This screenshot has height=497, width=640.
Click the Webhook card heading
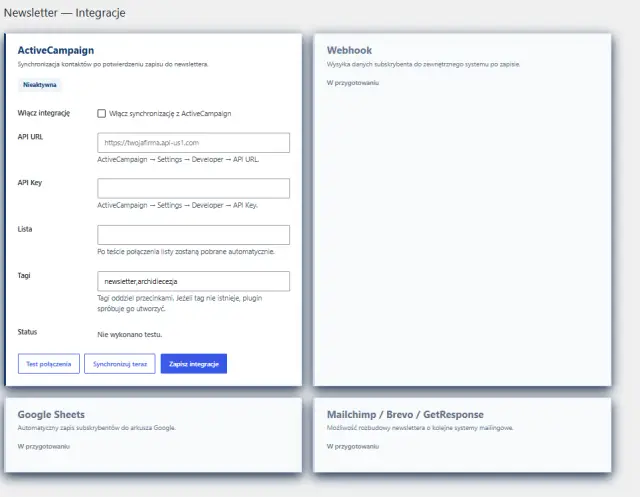(349, 50)
